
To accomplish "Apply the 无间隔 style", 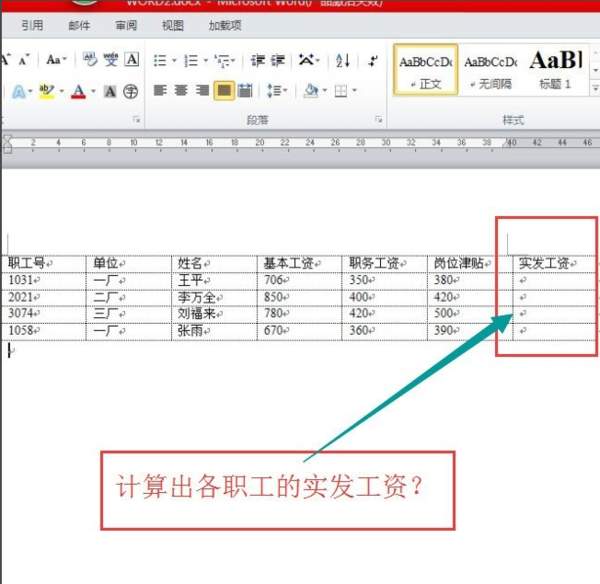I will click(x=491, y=70).
